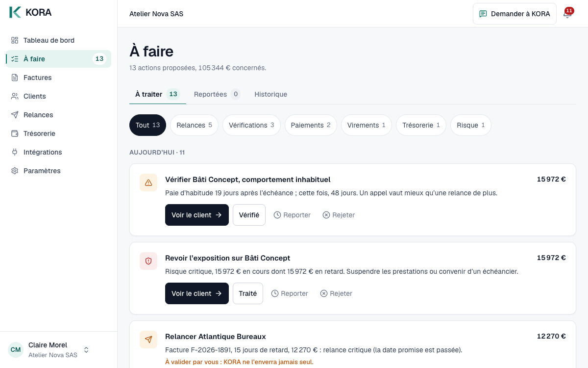Filter by Relances chip

coord(194,125)
